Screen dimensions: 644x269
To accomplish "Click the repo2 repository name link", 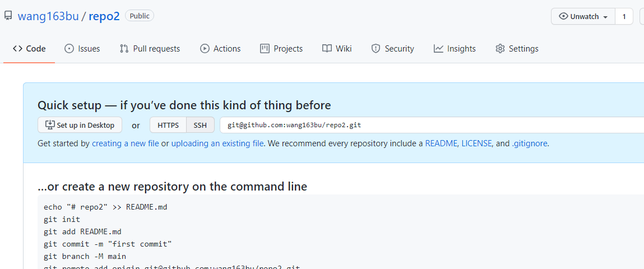I will 104,16.
